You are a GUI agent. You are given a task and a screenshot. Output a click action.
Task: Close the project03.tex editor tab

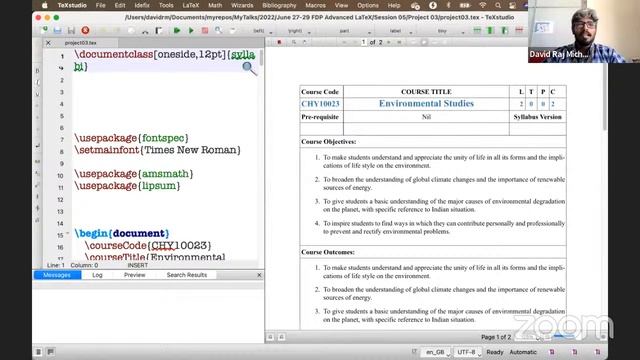[x=48, y=42]
